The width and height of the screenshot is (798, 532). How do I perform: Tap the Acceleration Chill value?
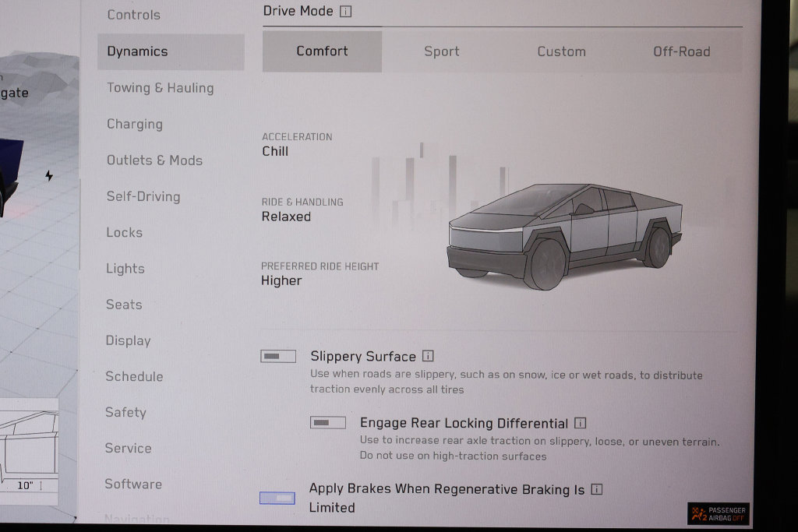coord(275,152)
